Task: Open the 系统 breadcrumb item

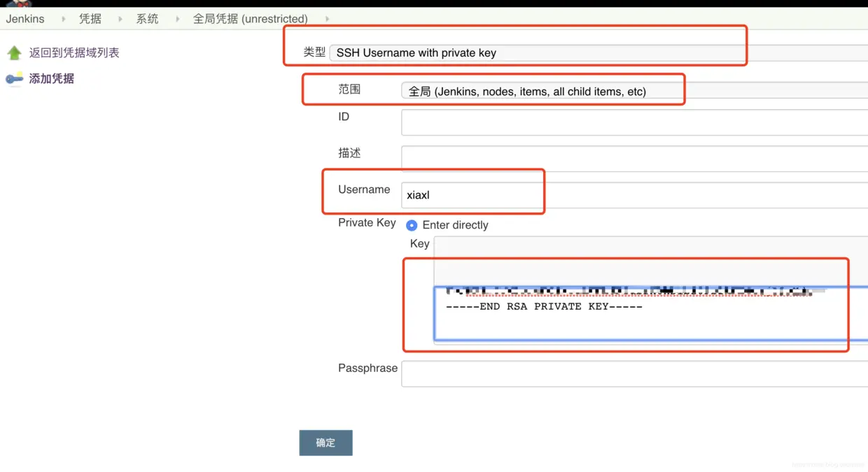Action: pyautogui.click(x=147, y=19)
